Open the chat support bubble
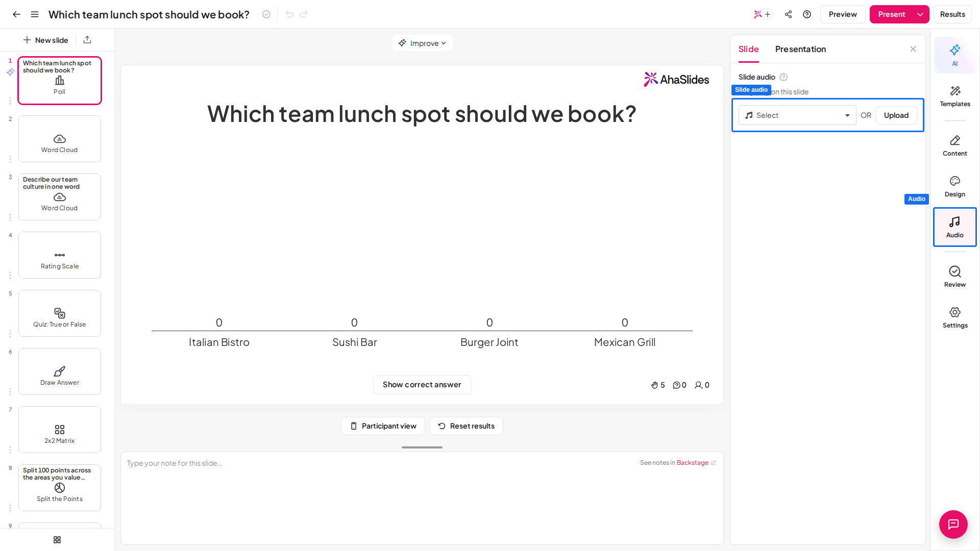This screenshot has height=551, width=980. pos(953,524)
